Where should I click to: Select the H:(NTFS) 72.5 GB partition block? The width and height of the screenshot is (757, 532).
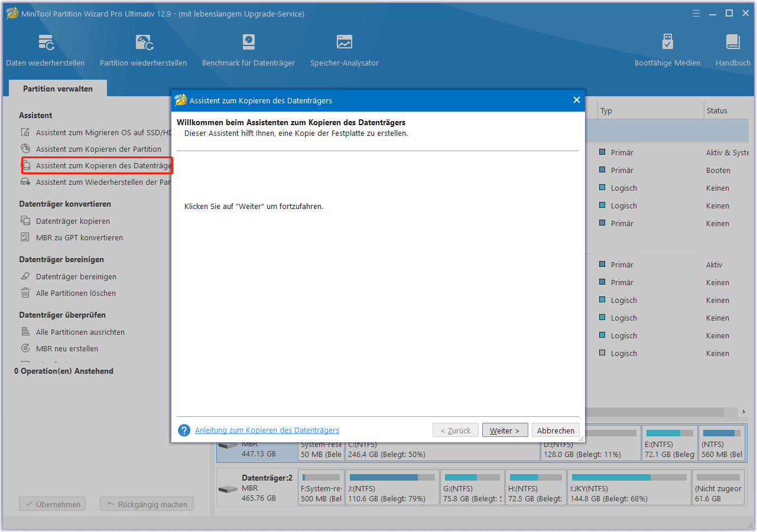click(x=535, y=488)
